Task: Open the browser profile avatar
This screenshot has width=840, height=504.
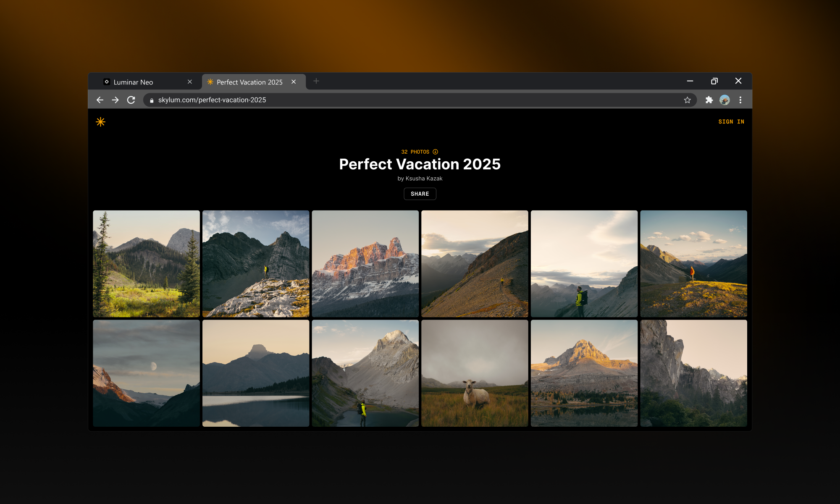Action: [x=724, y=100]
